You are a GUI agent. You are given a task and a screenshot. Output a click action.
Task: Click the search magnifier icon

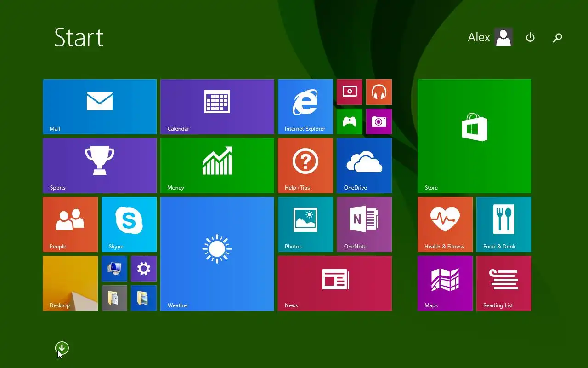557,38
